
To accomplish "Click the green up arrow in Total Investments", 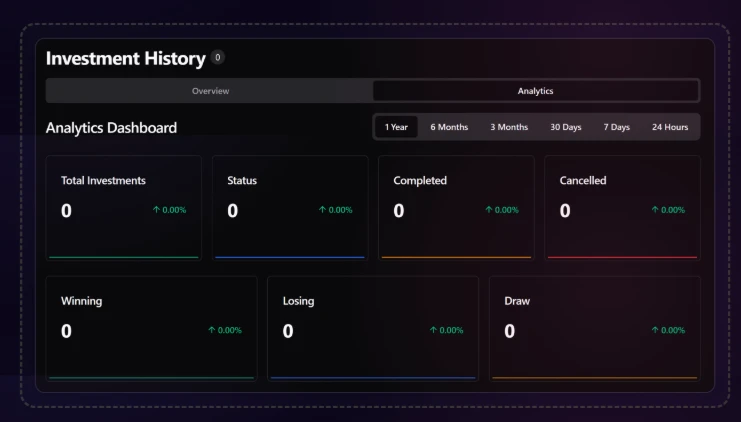I will click(156, 210).
